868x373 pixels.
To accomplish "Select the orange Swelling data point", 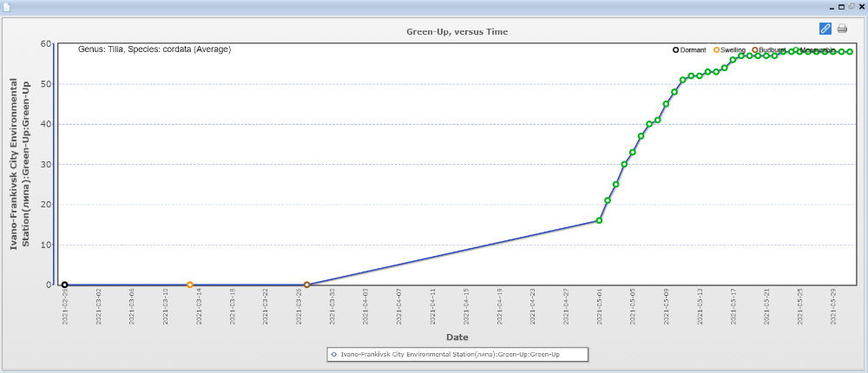I will click(190, 285).
